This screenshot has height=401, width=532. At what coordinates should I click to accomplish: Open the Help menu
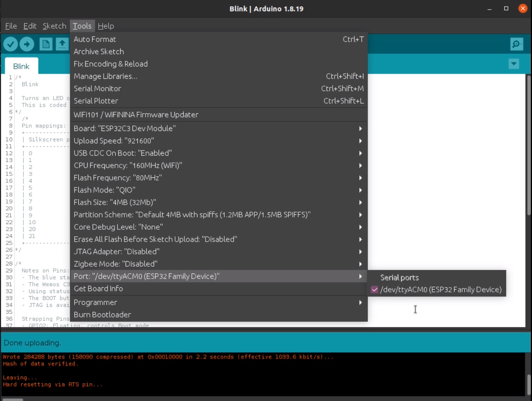[x=106, y=26]
